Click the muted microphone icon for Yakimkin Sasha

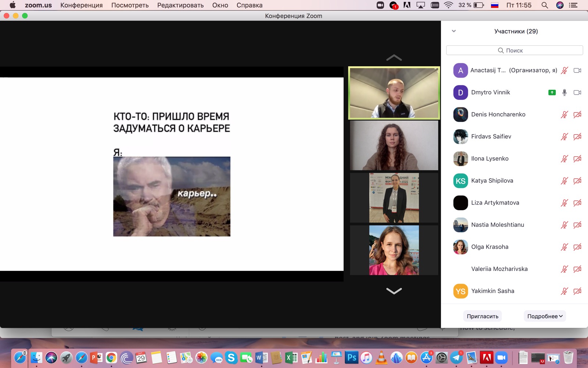pyautogui.click(x=564, y=291)
